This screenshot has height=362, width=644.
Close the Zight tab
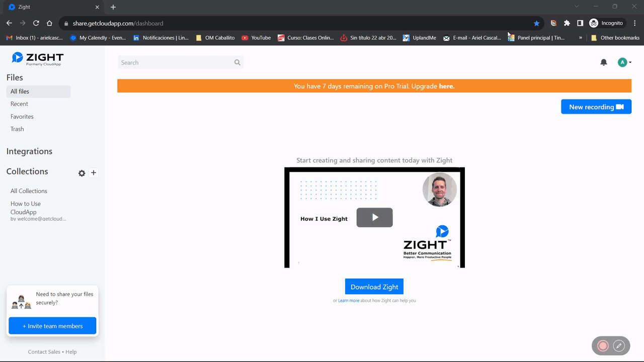98,7
